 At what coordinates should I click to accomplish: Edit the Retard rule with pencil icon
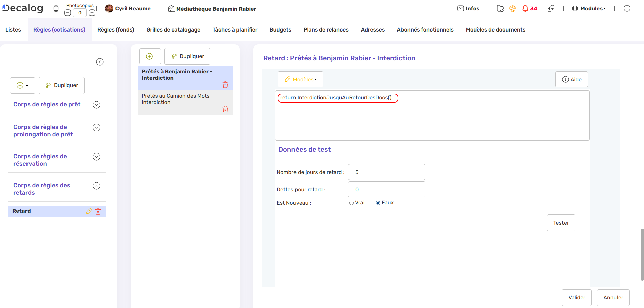[x=89, y=211]
